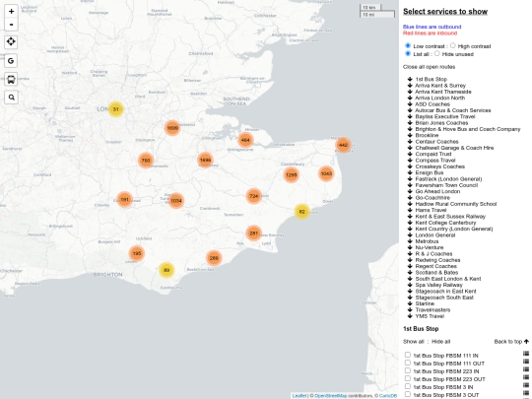Open timetable list icon for FBSM 111 OUT
This screenshot has height=399, width=532.
526,362
